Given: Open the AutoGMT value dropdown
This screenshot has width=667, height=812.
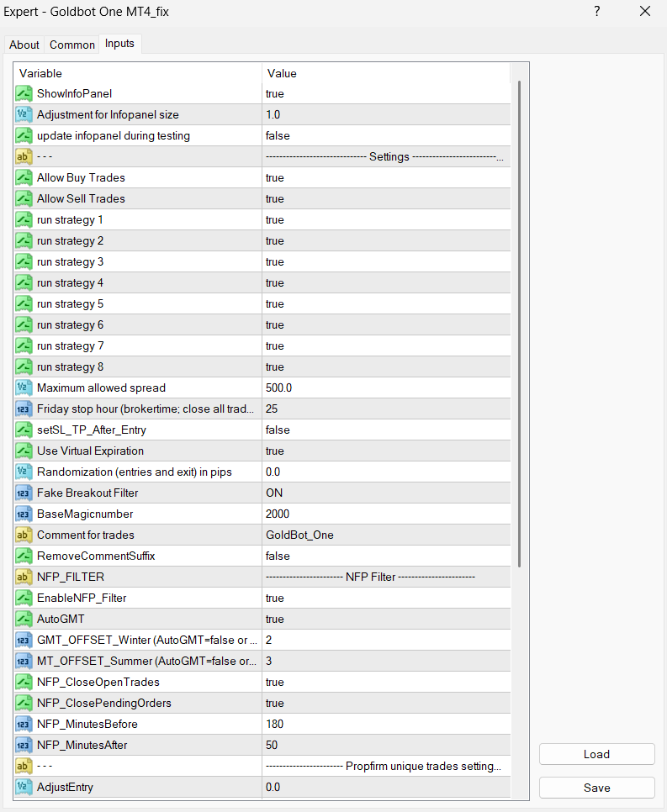Looking at the screenshot, I should pos(385,619).
